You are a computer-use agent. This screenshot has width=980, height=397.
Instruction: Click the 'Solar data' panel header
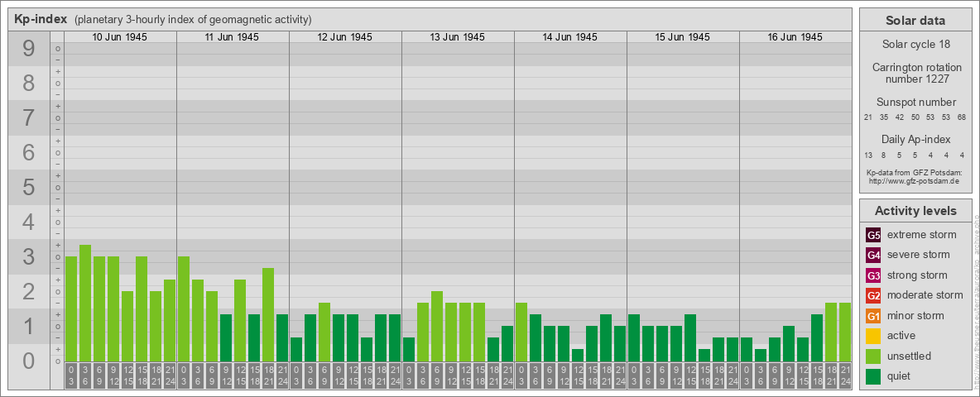pos(915,21)
